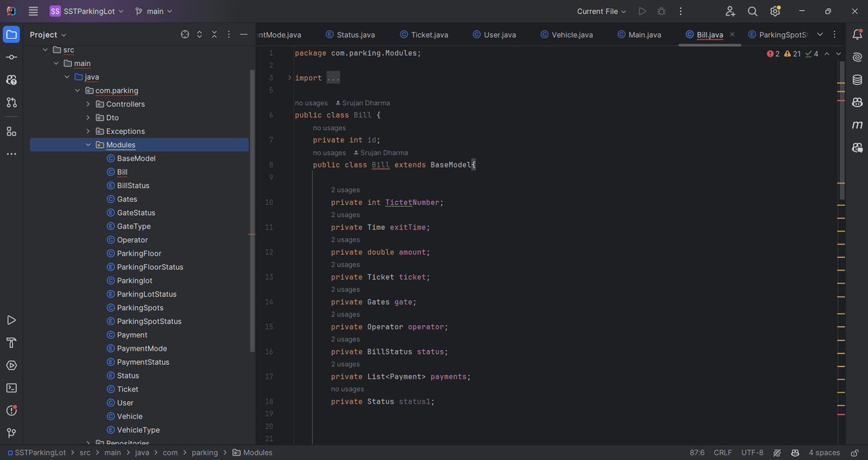The height and width of the screenshot is (460, 868).
Task: Open the Pull Requests tool window
Action: point(12,102)
